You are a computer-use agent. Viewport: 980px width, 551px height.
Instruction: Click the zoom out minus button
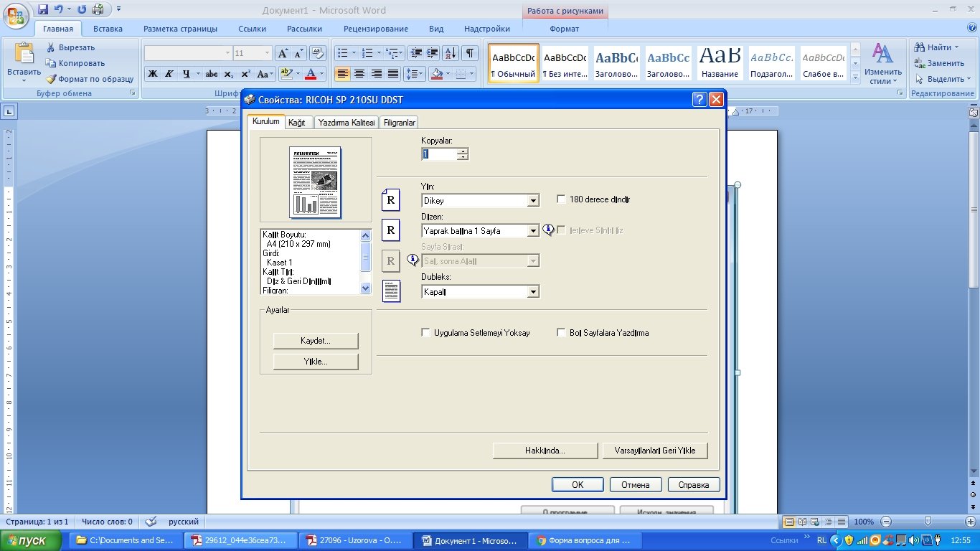886,522
